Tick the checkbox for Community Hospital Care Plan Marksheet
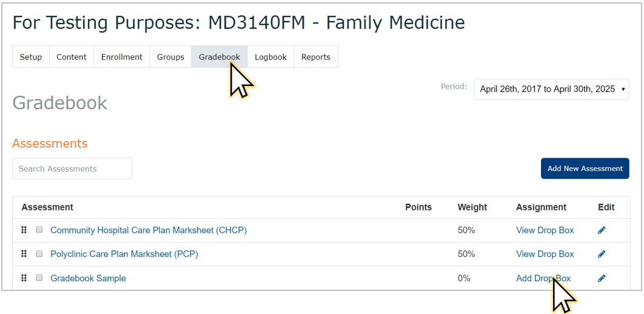This screenshot has height=314, width=644. (39, 230)
